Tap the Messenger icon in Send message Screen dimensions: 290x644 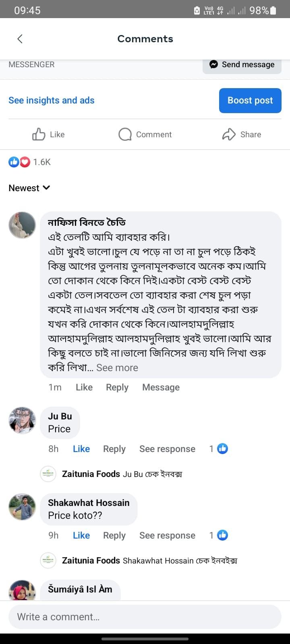pos(214,64)
